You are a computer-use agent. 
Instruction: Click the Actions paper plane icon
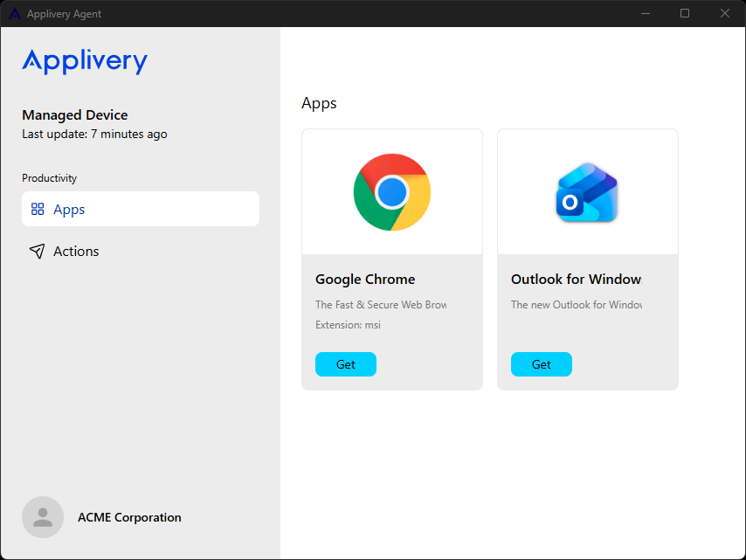37,251
